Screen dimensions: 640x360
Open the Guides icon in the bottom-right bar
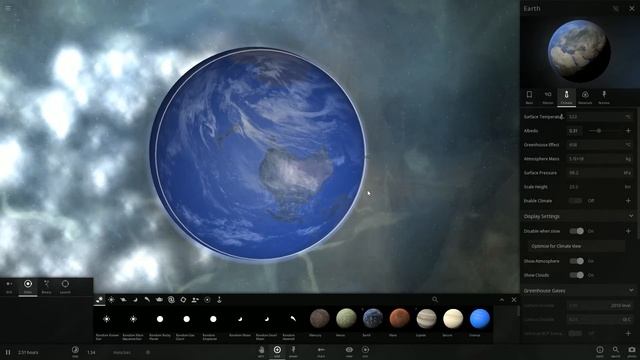tap(600, 351)
